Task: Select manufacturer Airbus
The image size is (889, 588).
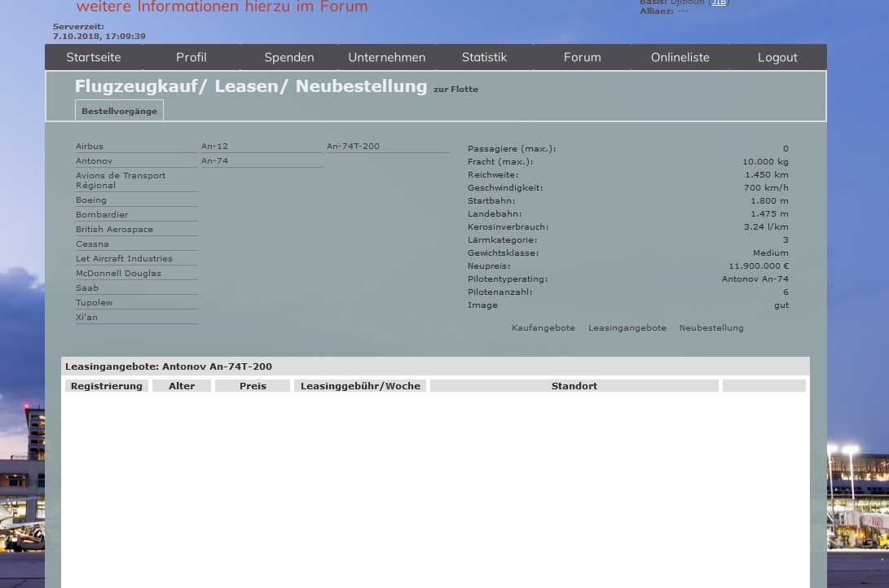Action: click(x=137, y=146)
